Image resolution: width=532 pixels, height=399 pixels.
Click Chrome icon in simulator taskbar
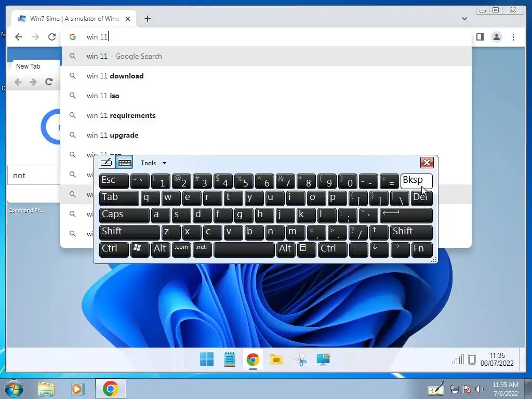coord(253,360)
